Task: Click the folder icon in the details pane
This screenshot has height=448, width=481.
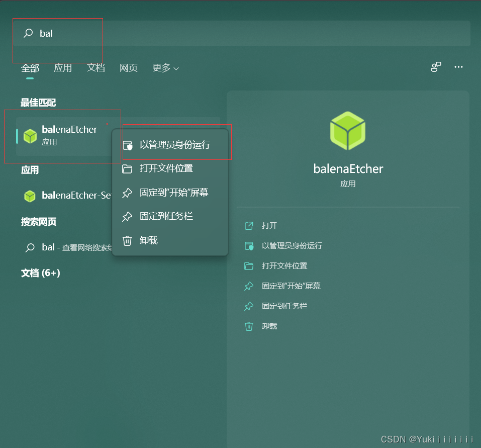Action: click(249, 266)
